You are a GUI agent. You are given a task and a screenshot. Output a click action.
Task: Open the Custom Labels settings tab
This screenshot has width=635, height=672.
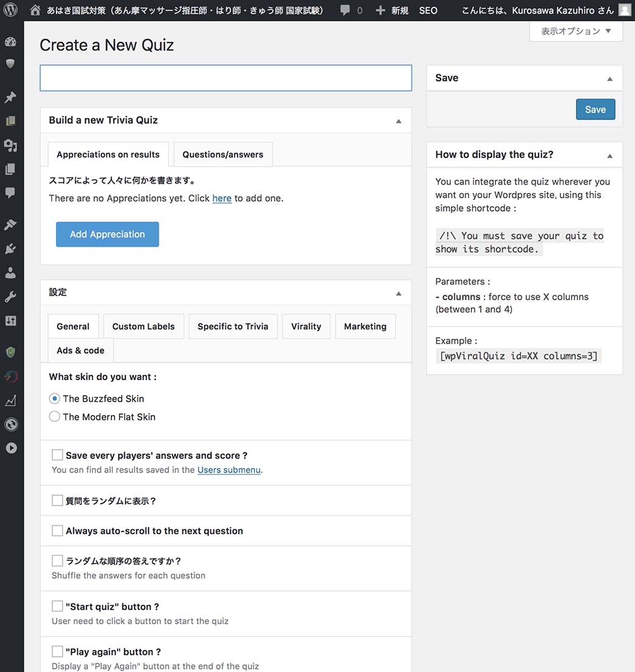pyautogui.click(x=143, y=327)
